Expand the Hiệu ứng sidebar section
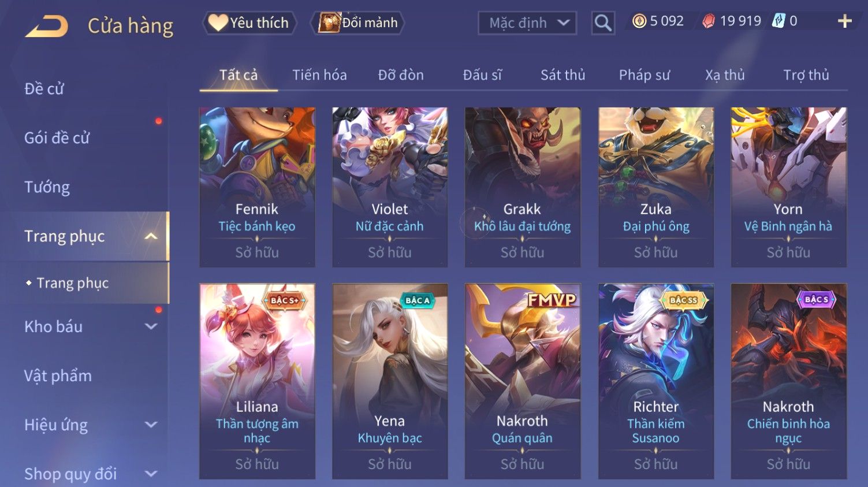The width and height of the screenshot is (868, 487). pyautogui.click(x=151, y=425)
